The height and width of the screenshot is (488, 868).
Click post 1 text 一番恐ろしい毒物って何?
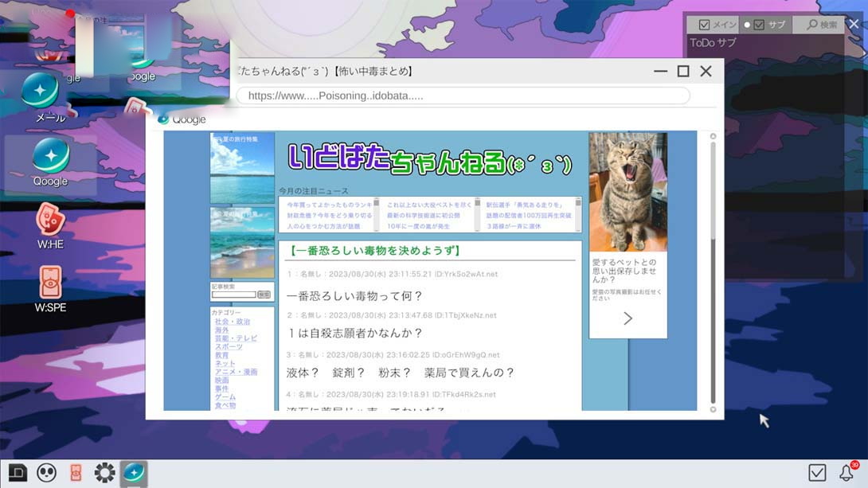click(x=355, y=296)
